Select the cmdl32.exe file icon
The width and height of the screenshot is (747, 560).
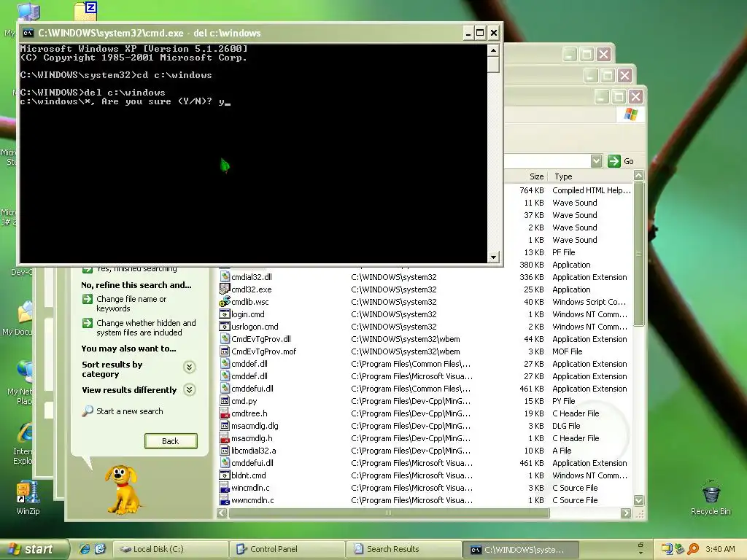click(225, 289)
